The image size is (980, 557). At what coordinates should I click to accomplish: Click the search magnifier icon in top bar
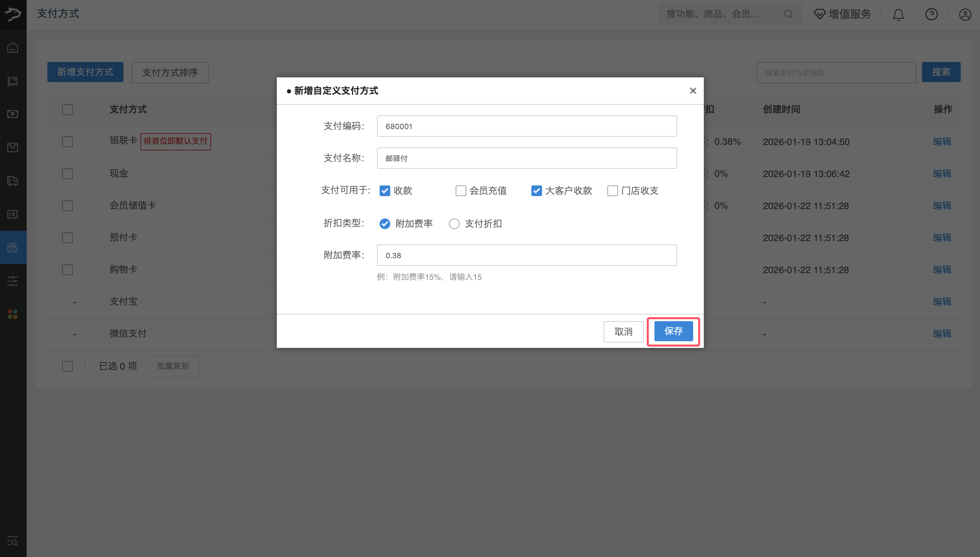[788, 14]
